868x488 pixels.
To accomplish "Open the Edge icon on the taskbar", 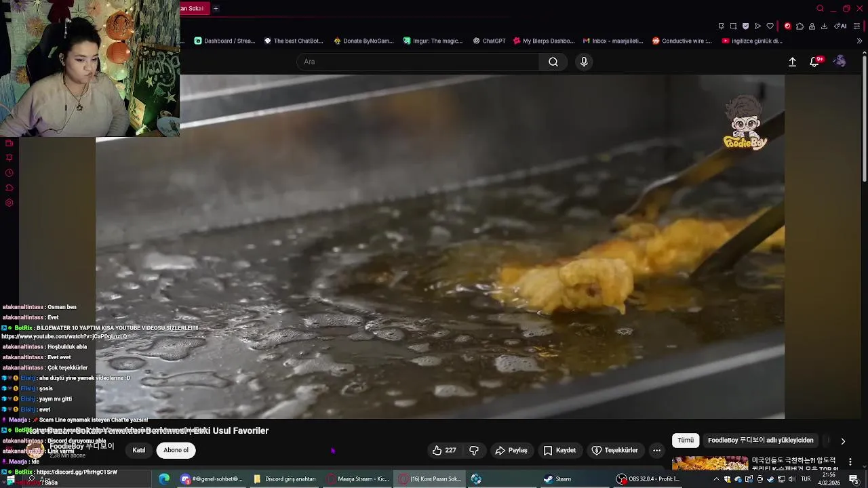I will (164, 479).
